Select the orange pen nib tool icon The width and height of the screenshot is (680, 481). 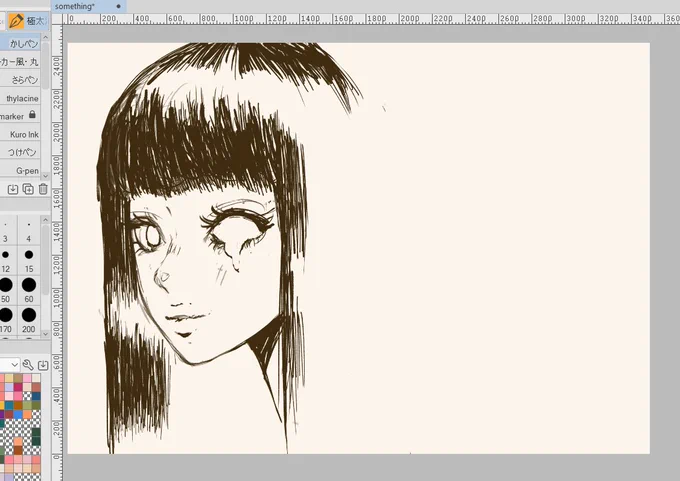[x=16, y=21]
